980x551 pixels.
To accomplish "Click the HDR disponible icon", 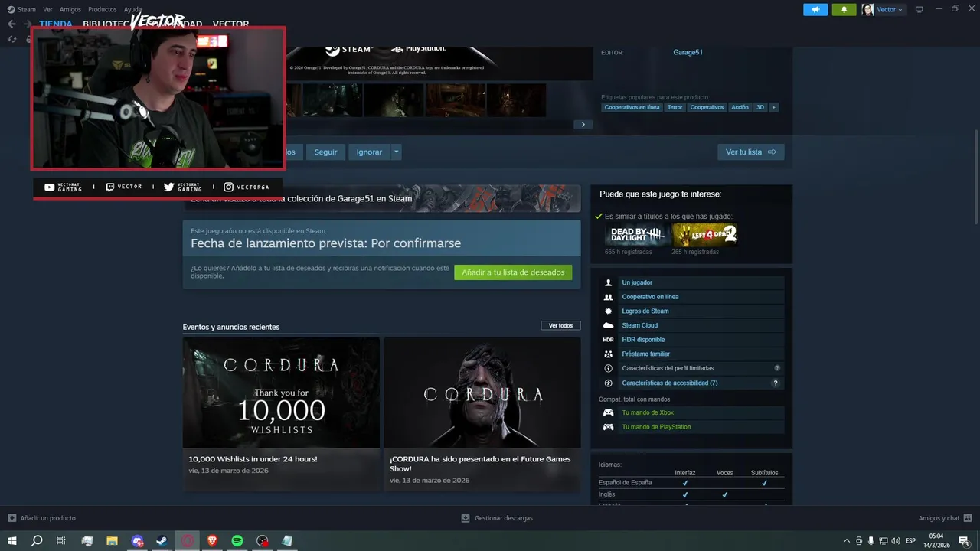I will pyautogui.click(x=608, y=340).
